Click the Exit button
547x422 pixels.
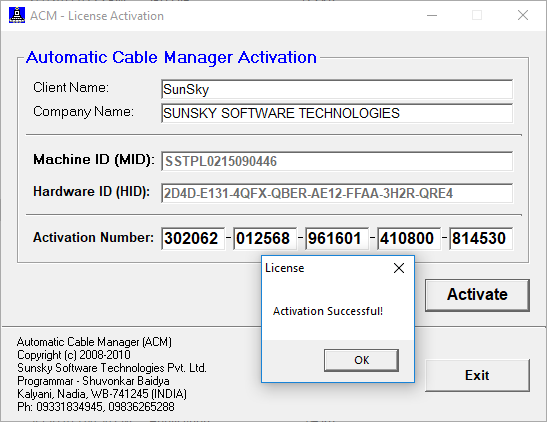point(477,375)
